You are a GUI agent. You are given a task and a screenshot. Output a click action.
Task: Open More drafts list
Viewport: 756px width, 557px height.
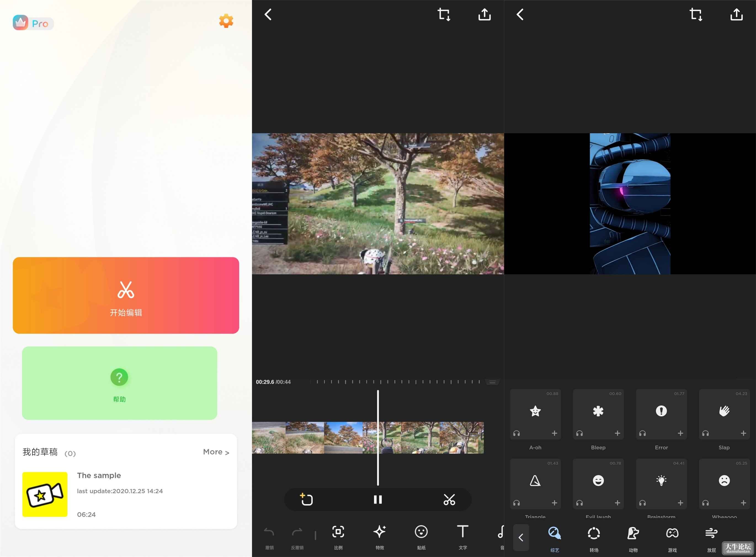[x=216, y=452]
